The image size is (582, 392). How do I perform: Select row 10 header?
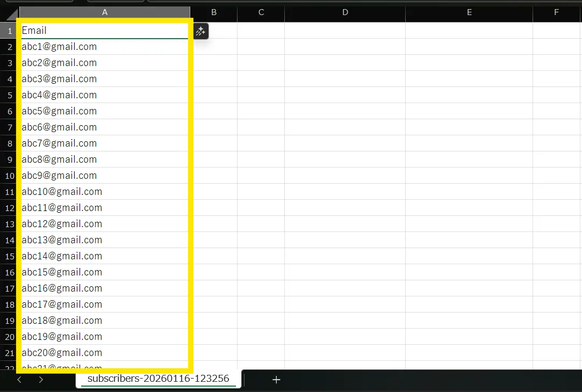click(x=9, y=176)
